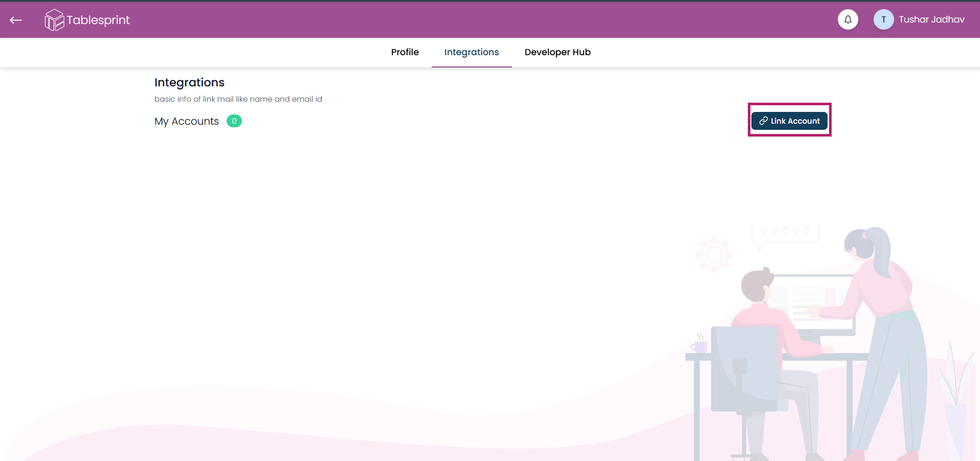Click the Tablesprint brand name text
Image resolution: width=980 pixels, height=461 pixels.
pos(98,20)
